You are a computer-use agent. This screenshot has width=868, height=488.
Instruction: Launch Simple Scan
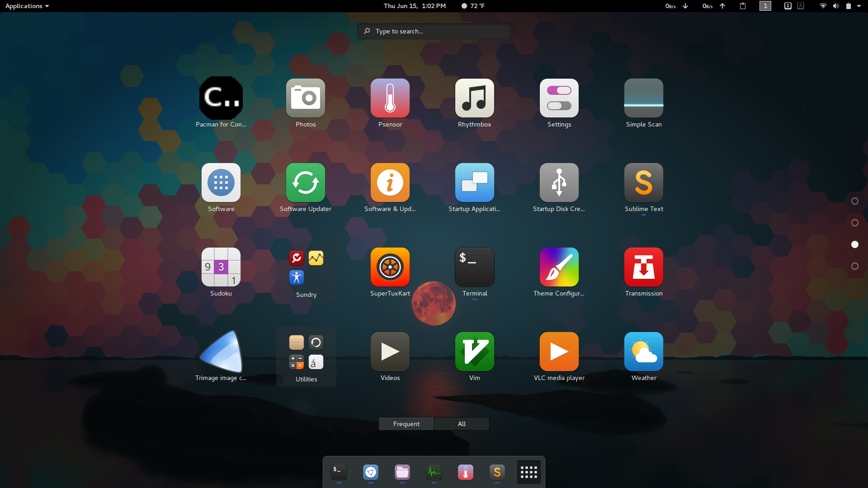[644, 98]
